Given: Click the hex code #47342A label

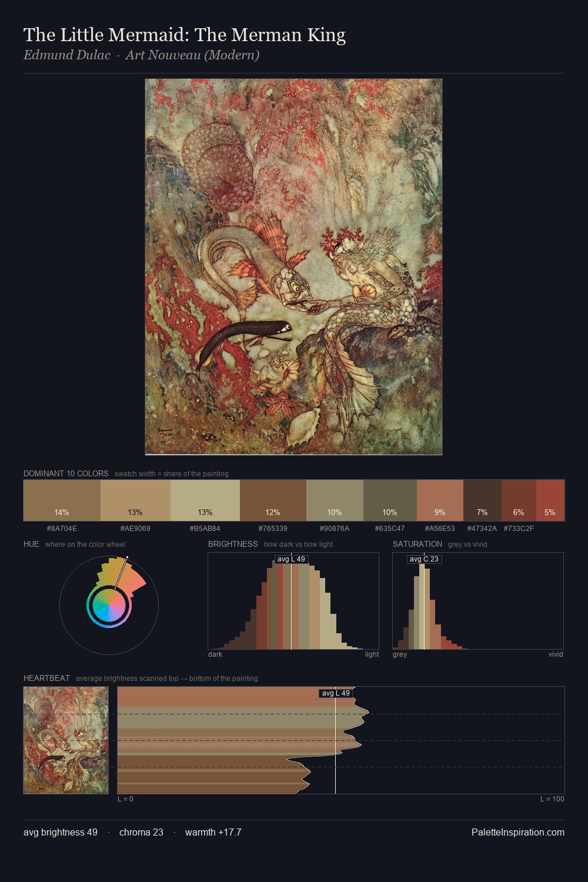Looking at the screenshot, I should (482, 529).
